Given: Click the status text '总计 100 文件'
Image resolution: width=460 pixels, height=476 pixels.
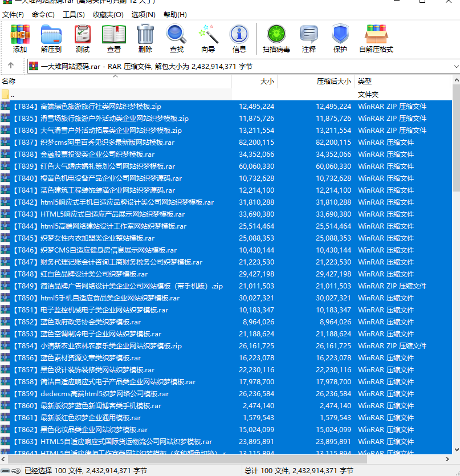Looking at the screenshot, I should point(267,471).
